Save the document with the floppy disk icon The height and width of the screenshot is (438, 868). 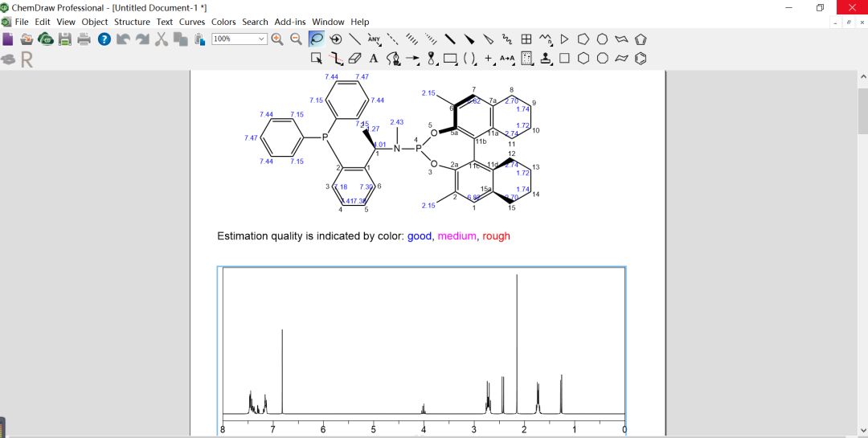(x=65, y=39)
